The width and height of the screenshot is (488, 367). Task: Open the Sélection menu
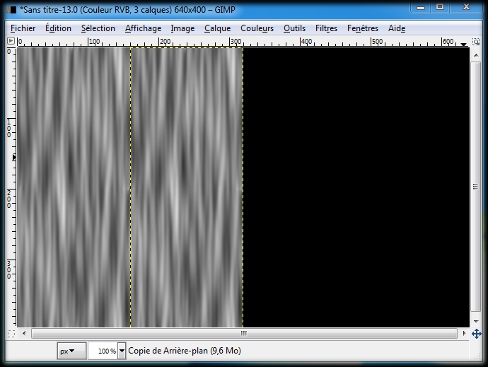[x=98, y=28]
